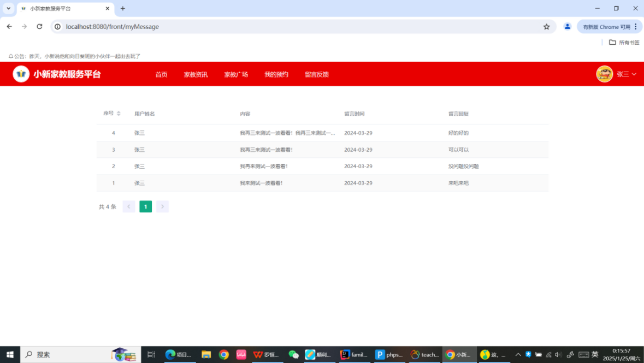The image size is (644, 363).
Task: Open clock showing 0:15:57
Action: [x=622, y=354]
